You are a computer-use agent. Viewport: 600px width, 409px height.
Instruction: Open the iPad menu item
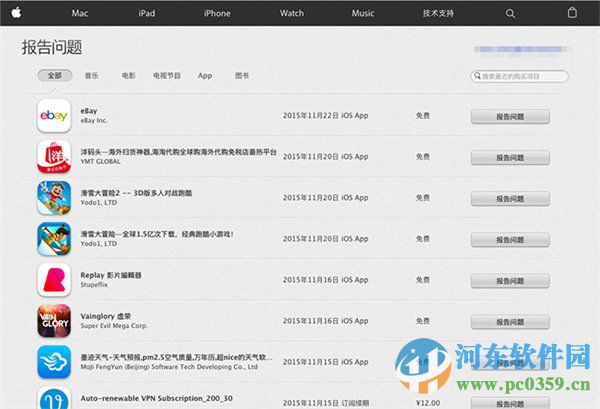(x=147, y=13)
